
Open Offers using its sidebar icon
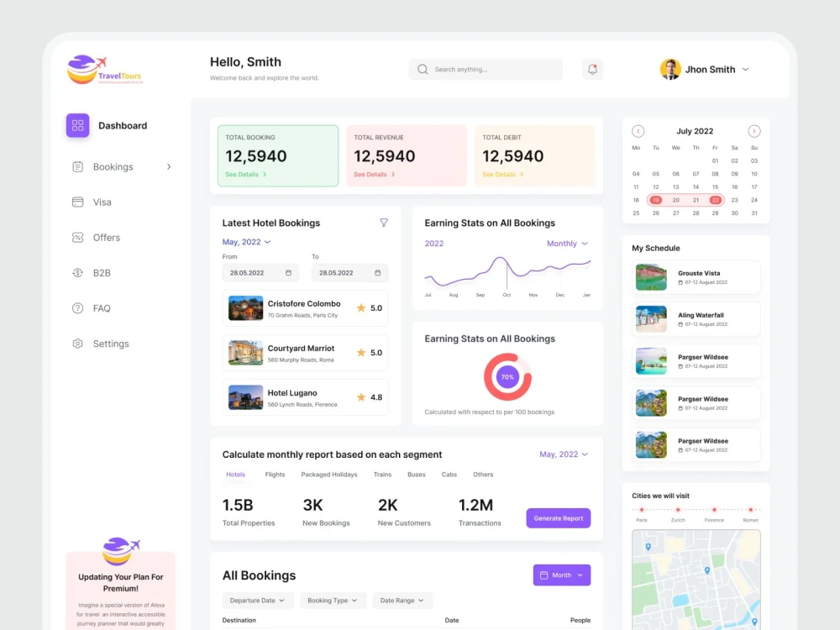80,237
